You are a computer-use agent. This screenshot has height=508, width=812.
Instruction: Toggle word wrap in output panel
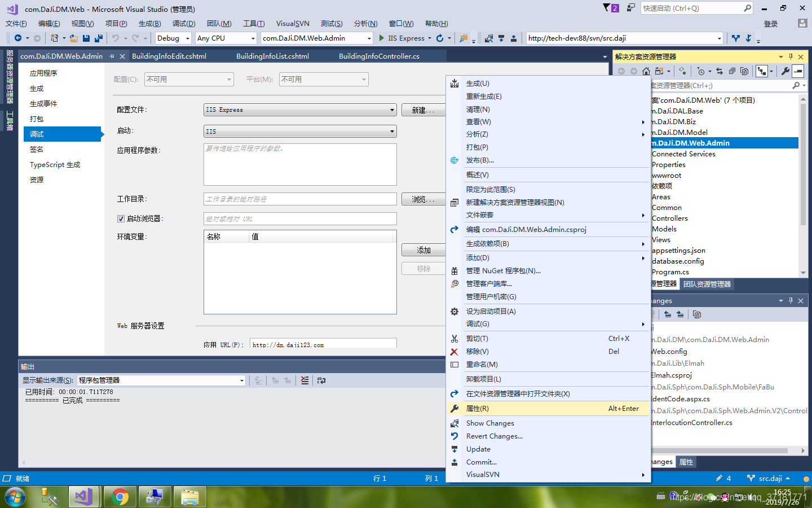tap(321, 380)
